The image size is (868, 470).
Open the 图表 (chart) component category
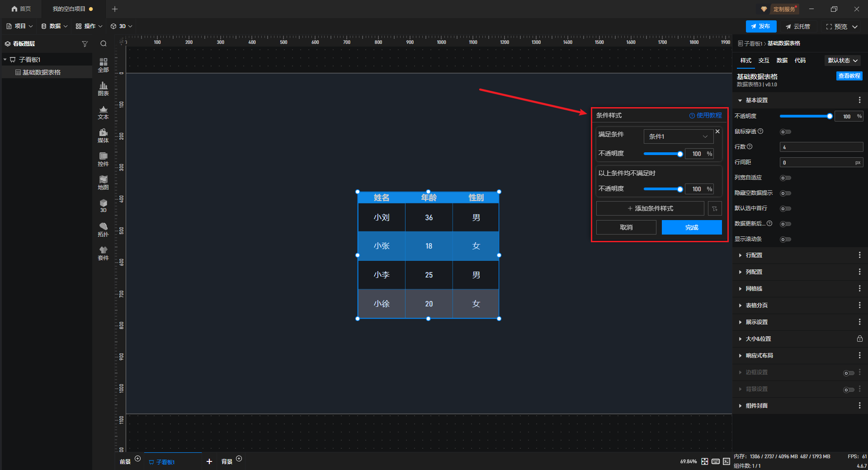[x=103, y=89]
